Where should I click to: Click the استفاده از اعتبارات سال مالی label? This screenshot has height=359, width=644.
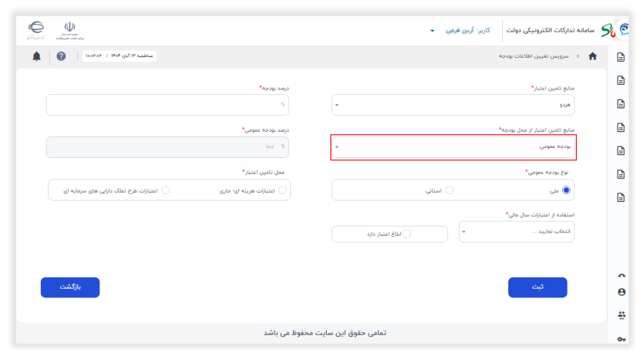540,215
